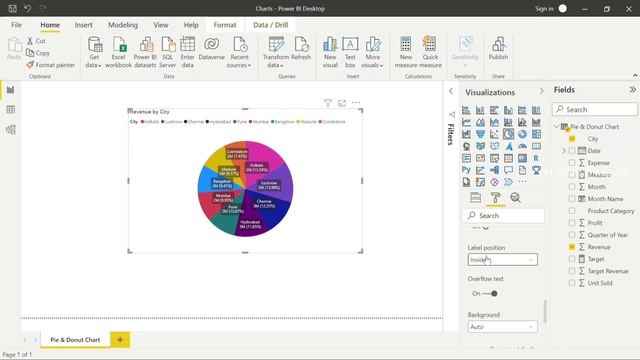Viewport: 640px width, 360px height.
Task: Open the View ribbon tab
Action: (x=161, y=25)
